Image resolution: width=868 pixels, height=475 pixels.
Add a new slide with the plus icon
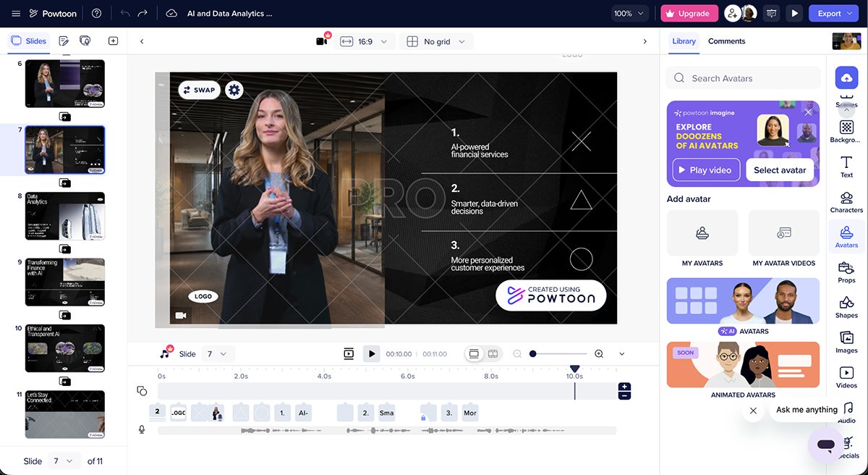113,41
